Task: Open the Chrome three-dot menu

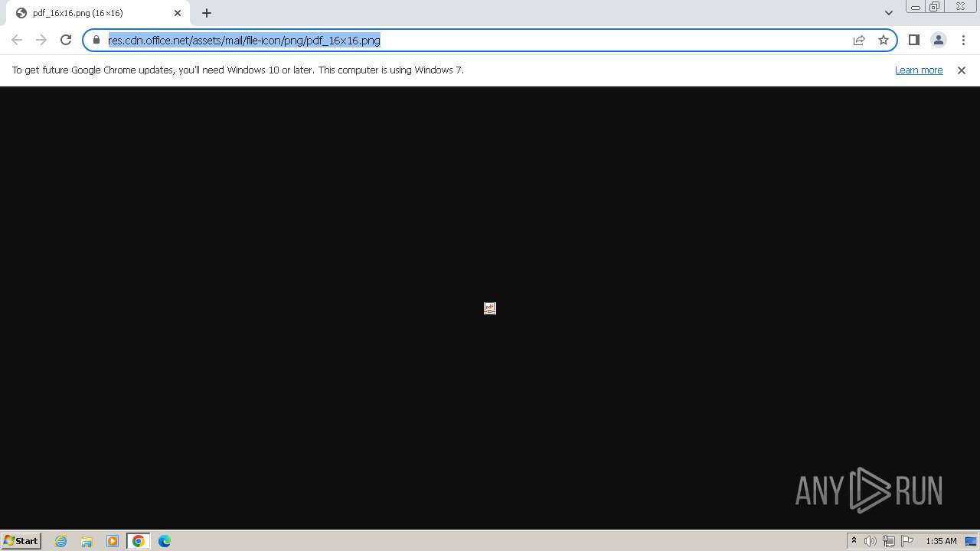Action: (963, 40)
